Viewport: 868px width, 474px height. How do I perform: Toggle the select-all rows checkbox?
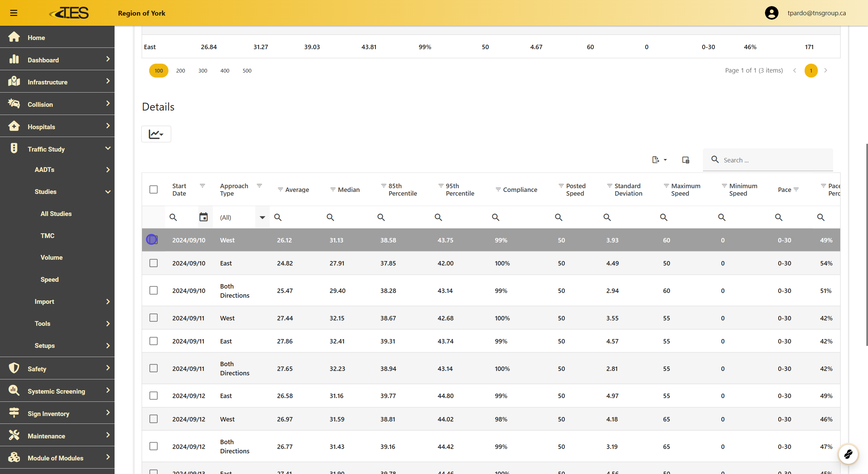(x=154, y=189)
